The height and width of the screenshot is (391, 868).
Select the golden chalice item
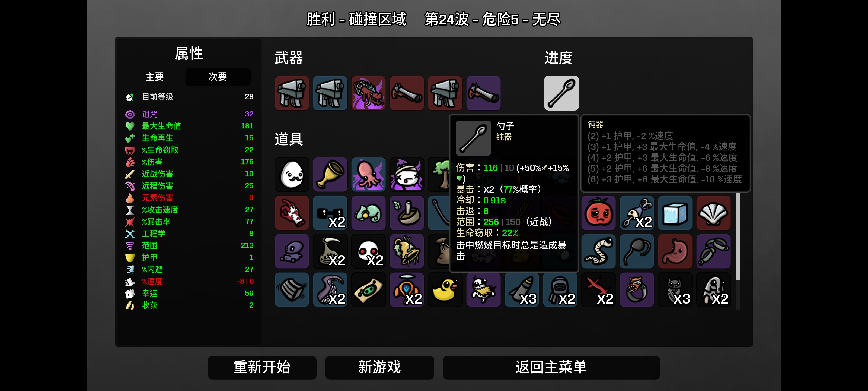coord(330,174)
